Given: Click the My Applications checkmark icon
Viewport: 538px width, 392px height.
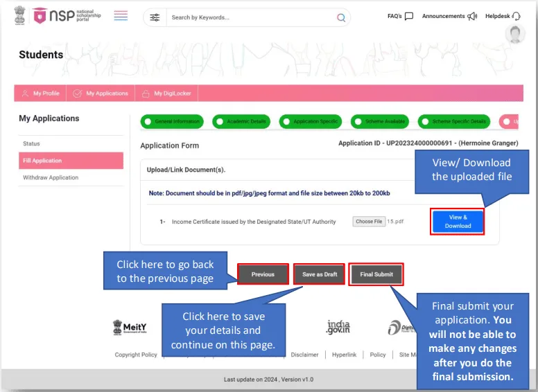Looking at the screenshot, I should tap(78, 93).
